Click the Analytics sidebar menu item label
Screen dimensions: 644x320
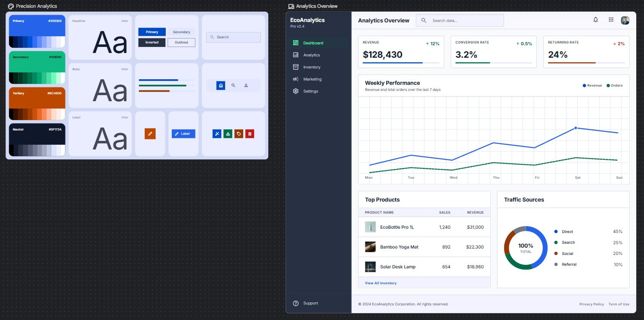tap(312, 55)
